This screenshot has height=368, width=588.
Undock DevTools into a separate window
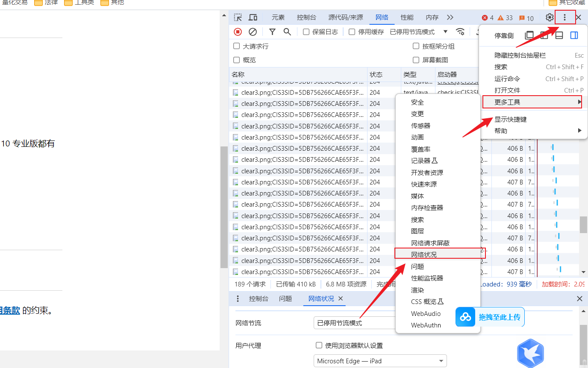point(529,35)
